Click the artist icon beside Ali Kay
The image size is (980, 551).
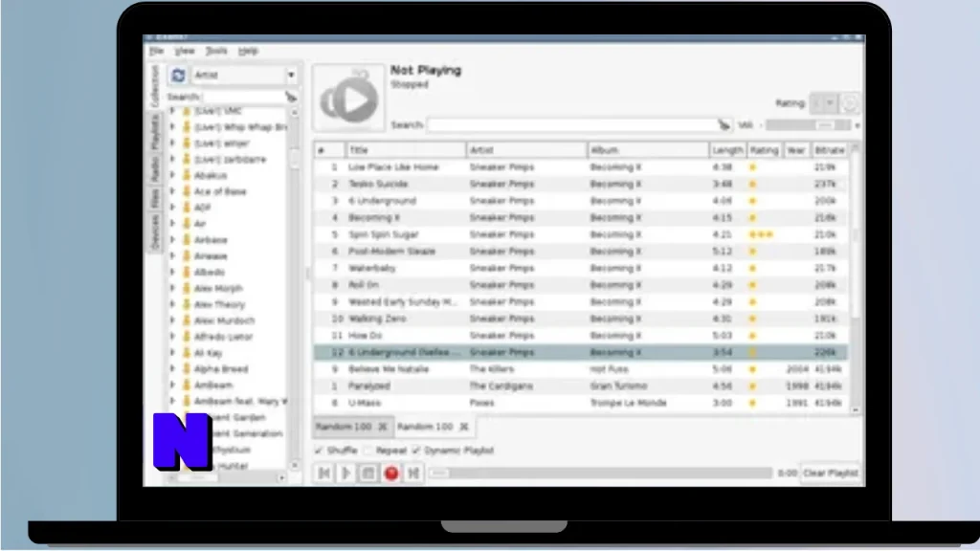pos(187,352)
